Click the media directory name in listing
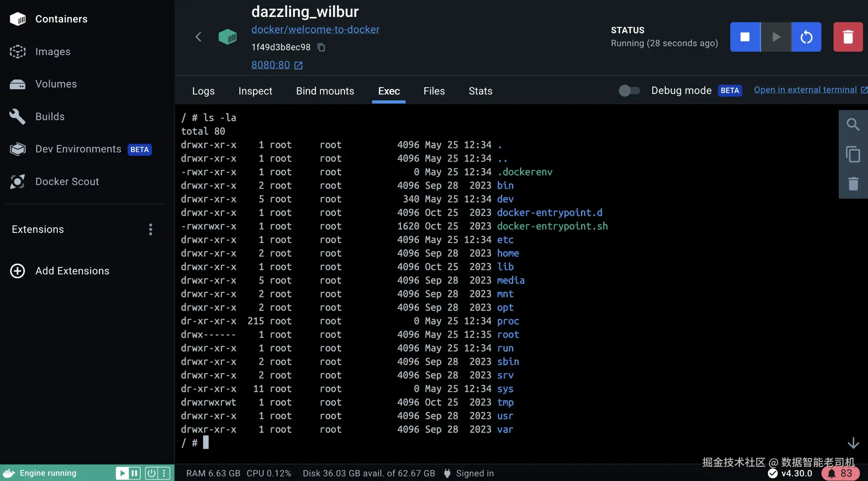The height and width of the screenshot is (481, 868). pyautogui.click(x=511, y=280)
